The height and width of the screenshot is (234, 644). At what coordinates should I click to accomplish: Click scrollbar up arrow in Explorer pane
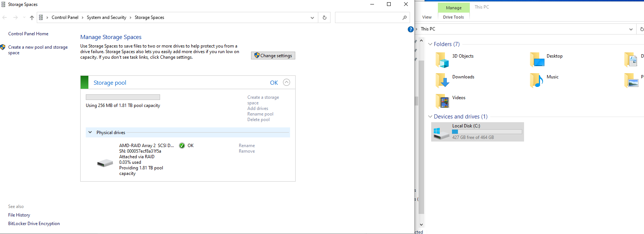tap(421, 40)
